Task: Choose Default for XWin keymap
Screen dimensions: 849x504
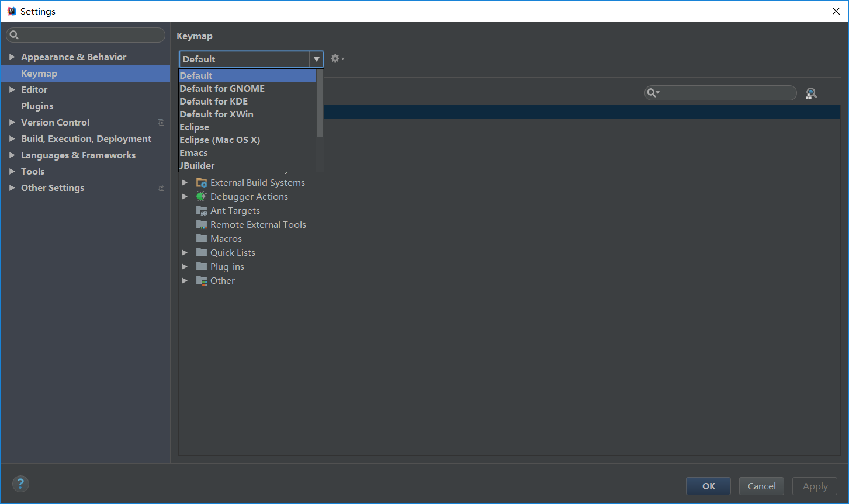Action: (248, 114)
